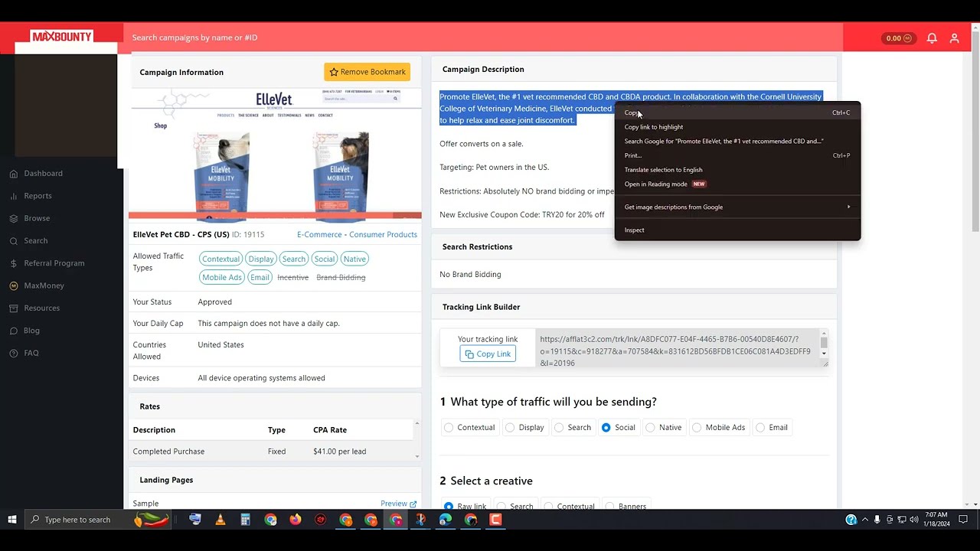Open the Dashboard sidebar item
The width and height of the screenshot is (980, 551).
pyautogui.click(x=43, y=174)
